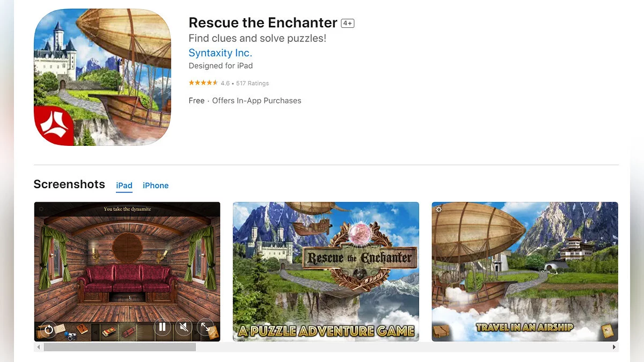The height and width of the screenshot is (362, 644).
Task: Open the Travel in an Airship screenshot
Action: pos(525,271)
